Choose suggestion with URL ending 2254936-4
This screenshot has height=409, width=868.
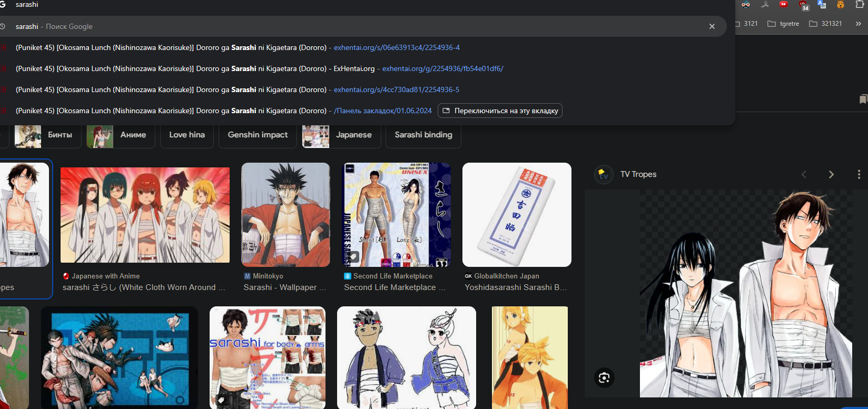(x=363, y=47)
